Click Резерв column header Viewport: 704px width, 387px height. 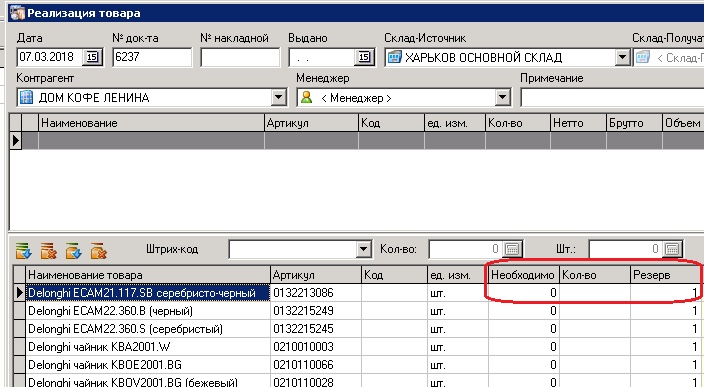click(x=665, y=275)
